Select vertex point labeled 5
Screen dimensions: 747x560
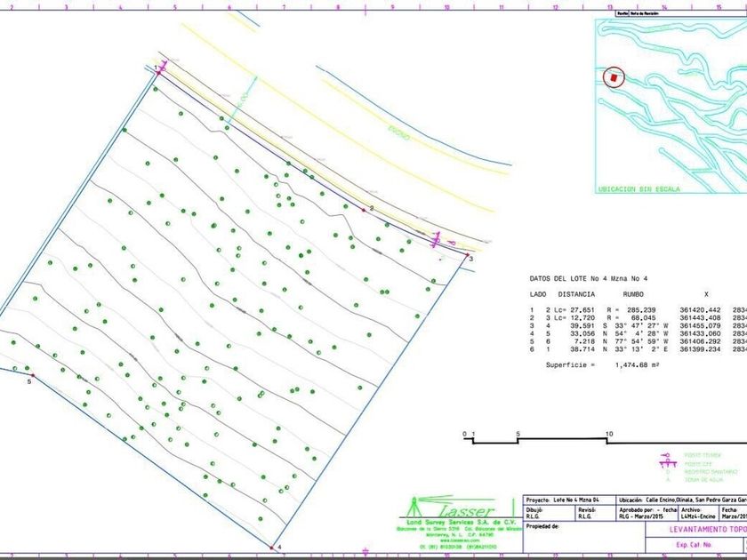(x=32, y=375)
